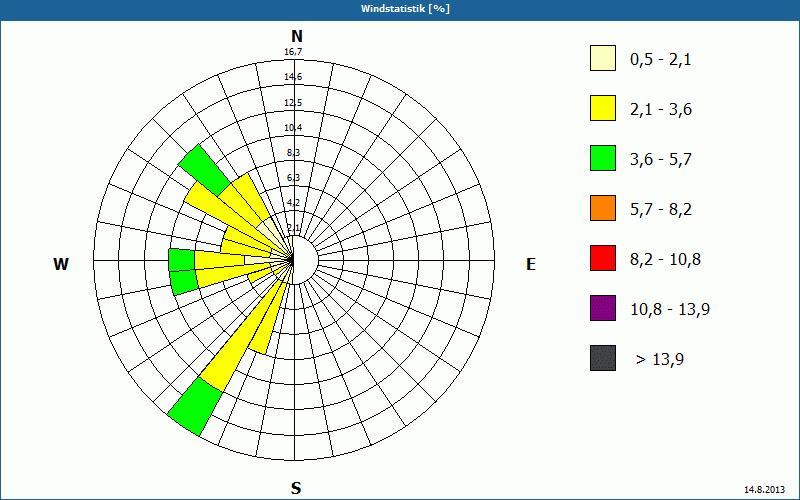Click the green northwest wind segment

[x=204, y=170]
